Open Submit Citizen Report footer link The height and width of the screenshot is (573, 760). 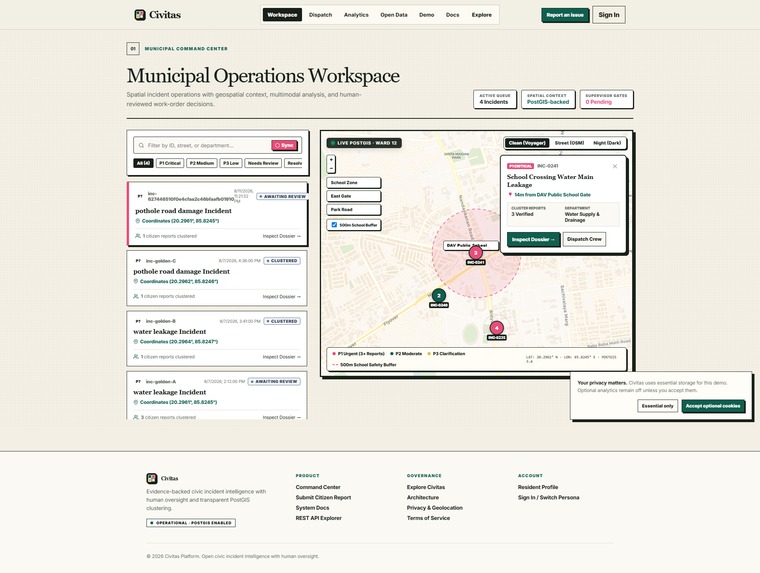323,497
